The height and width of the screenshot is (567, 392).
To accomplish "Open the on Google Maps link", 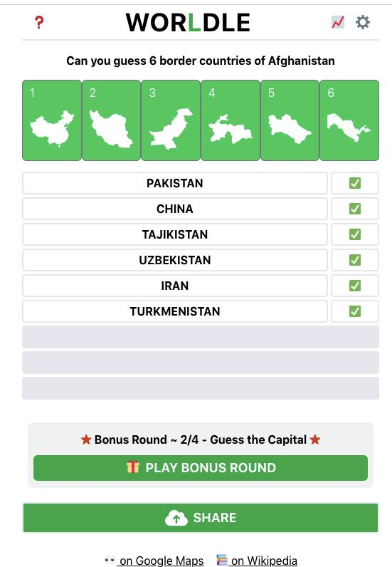I will click(161, 561).
